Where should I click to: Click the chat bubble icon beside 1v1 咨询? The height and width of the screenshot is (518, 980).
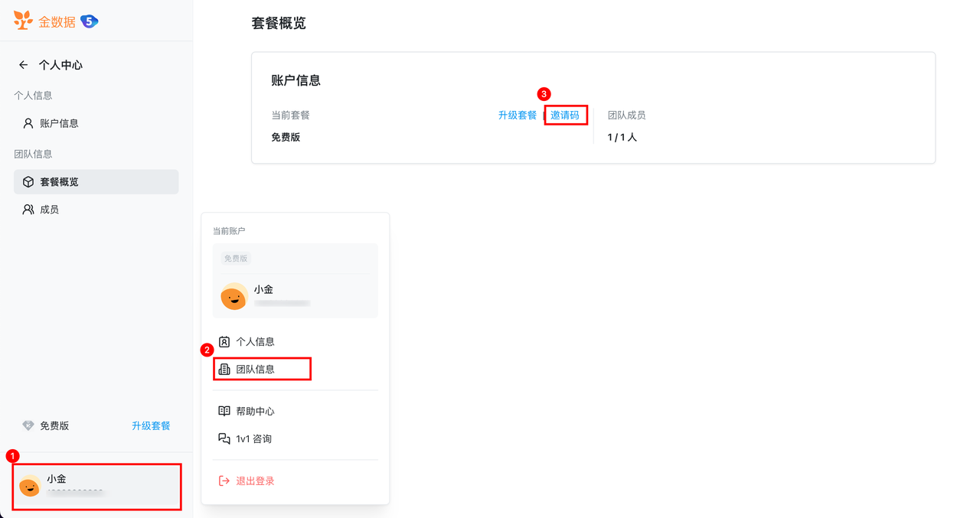coord(224,439)
